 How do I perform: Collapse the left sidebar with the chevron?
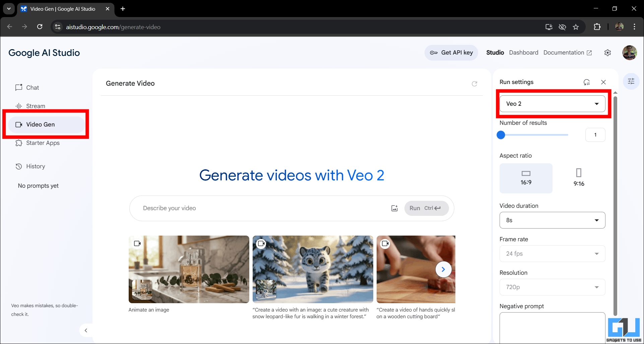click(x=86, y=331)
